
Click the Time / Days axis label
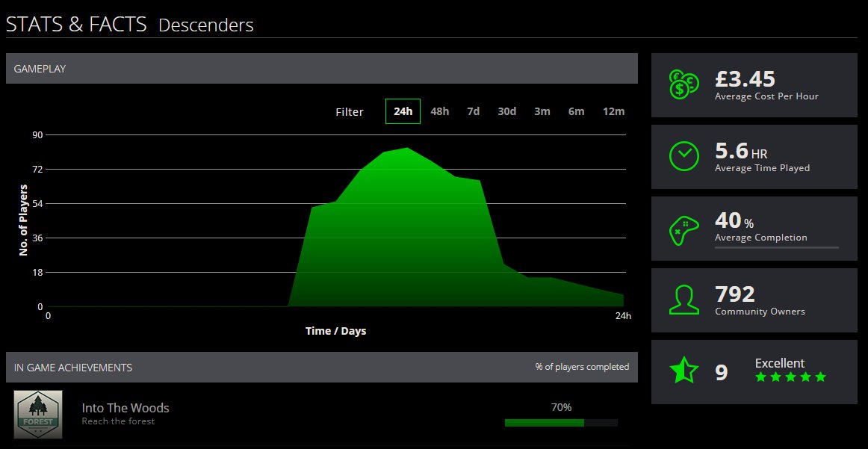pos(335,331)
